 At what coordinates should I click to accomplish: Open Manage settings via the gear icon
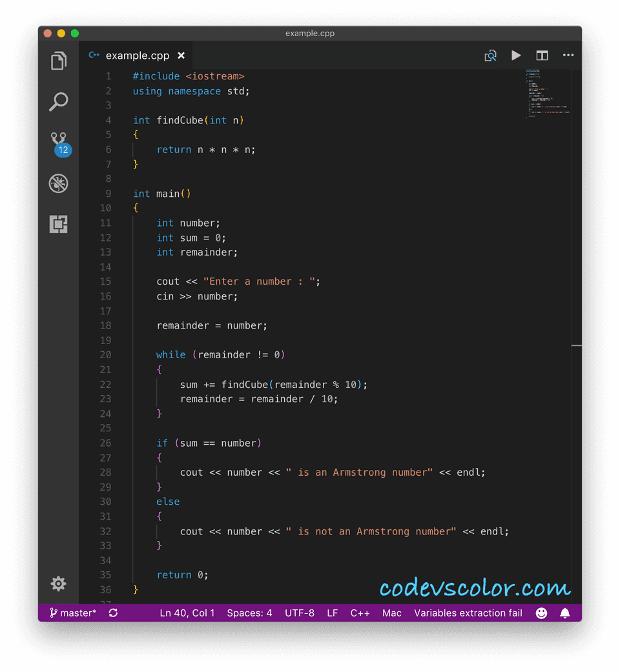click(x=58, y=584)
